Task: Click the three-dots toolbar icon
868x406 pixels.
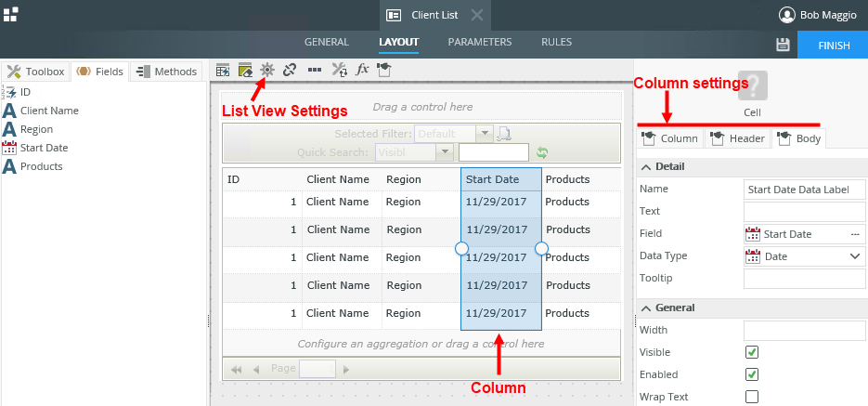Action: [315, 70]
